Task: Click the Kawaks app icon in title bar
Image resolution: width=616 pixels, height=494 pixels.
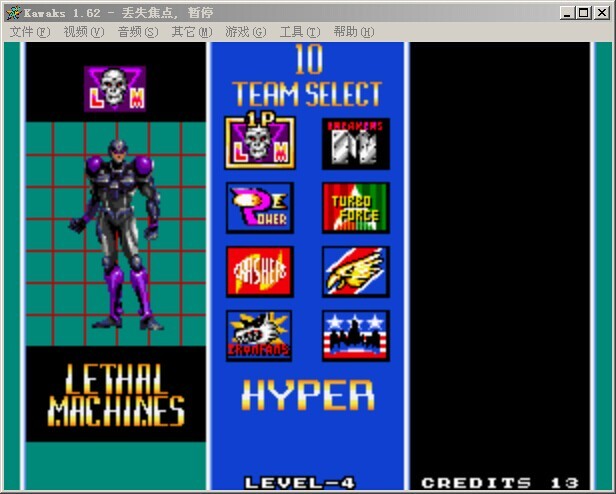Action: pyautogui.click(x=13, y=13)
